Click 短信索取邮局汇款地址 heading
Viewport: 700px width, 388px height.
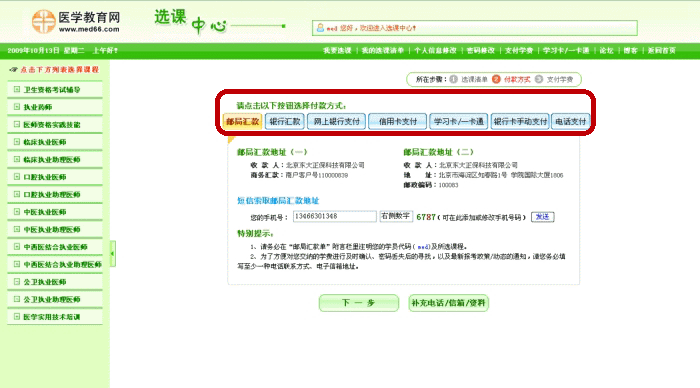click(x=278, y=200)
